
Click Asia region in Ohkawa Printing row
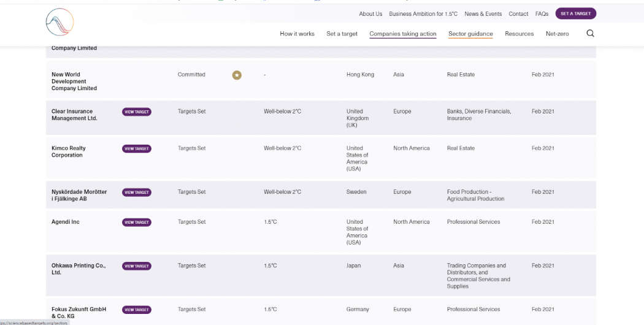[399, 266]
